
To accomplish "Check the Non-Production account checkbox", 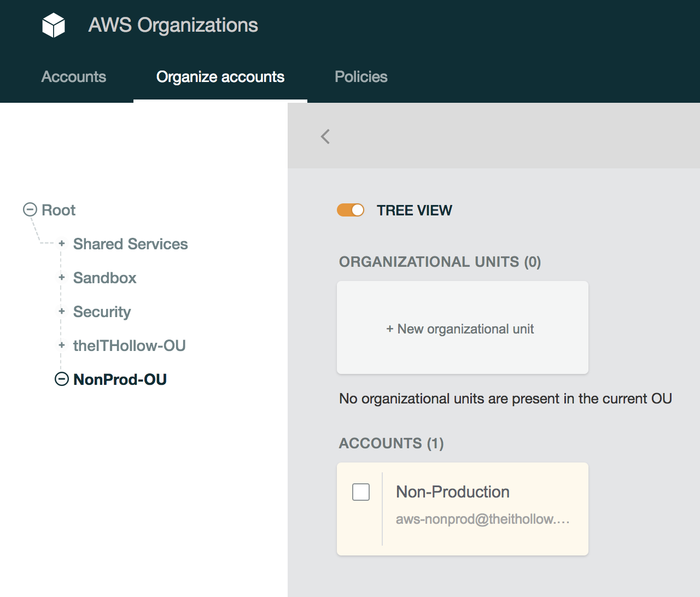I will [361, 492].
